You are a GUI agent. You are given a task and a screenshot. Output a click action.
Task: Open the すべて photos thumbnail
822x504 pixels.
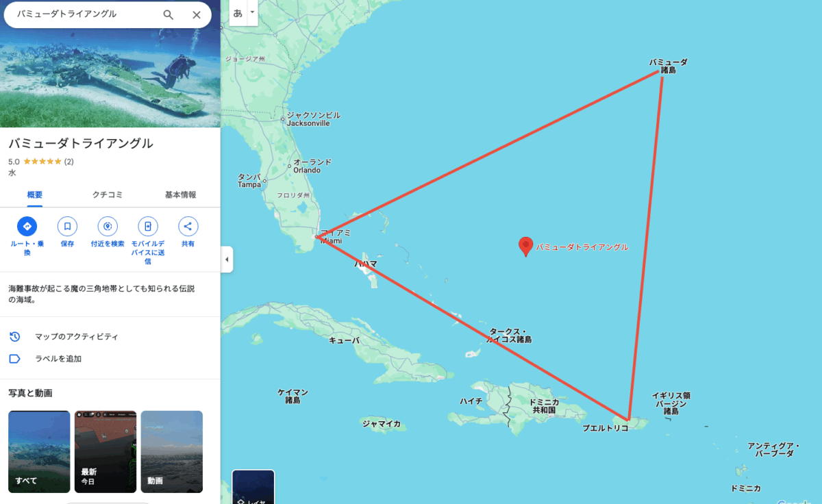point(39,451)
